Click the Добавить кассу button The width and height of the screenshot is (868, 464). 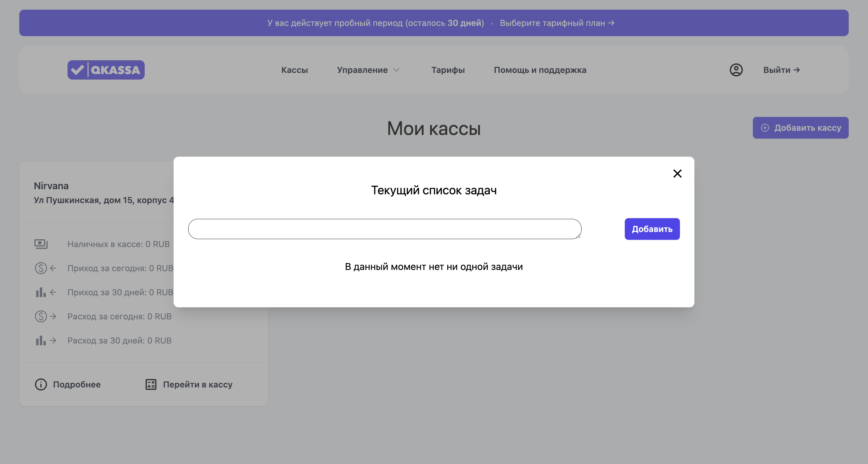coord(800,128)
